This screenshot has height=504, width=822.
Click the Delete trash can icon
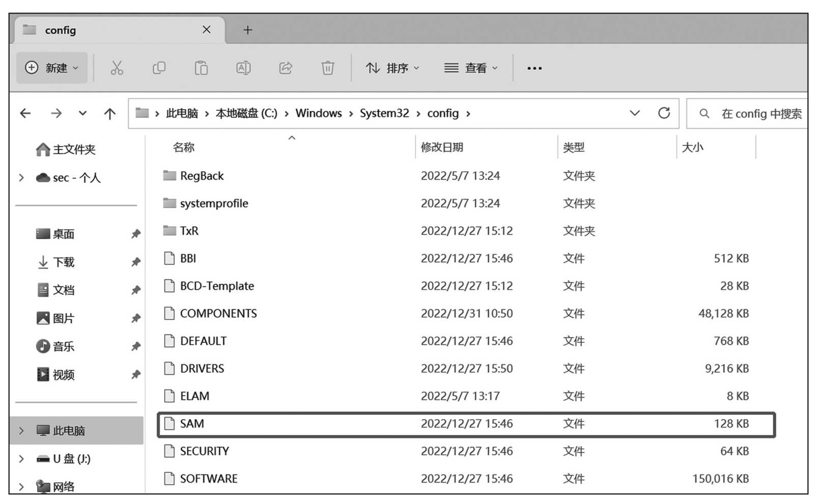(328, 68)
